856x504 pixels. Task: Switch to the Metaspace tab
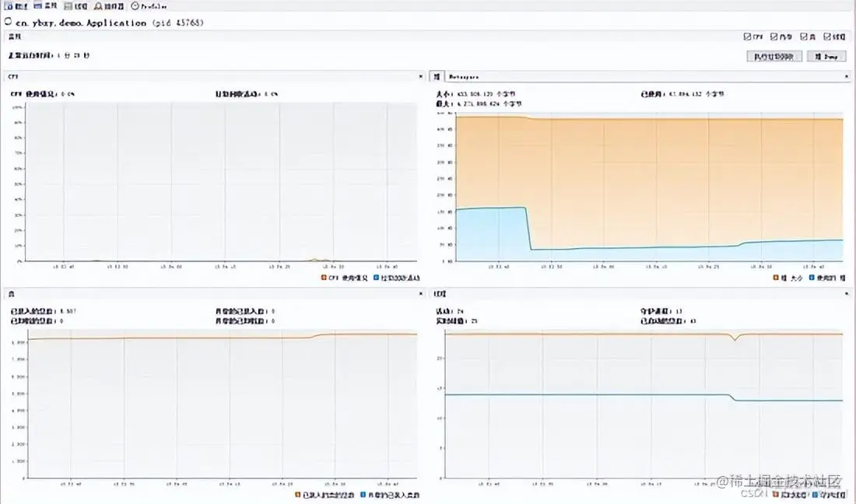click(x=464, y=77)
